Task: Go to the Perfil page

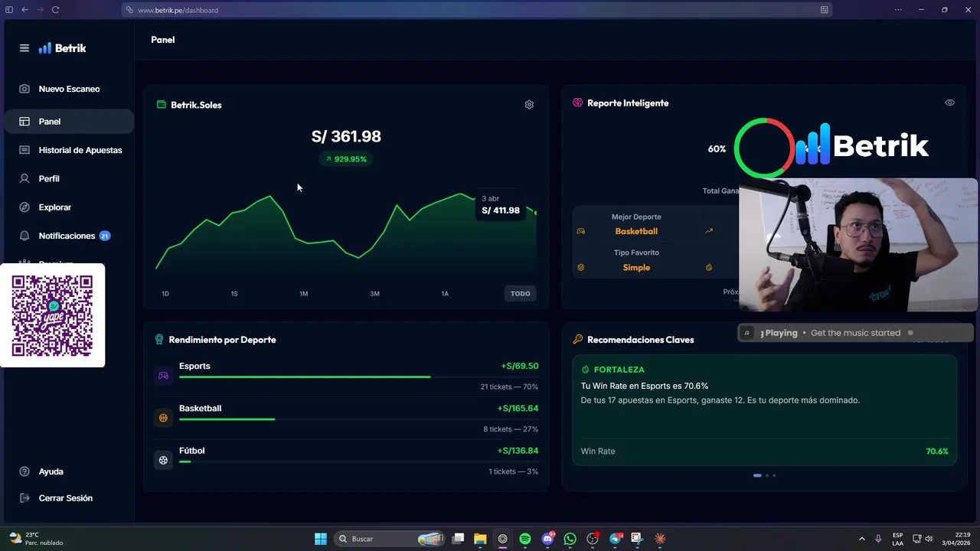Action: (69, 178)
